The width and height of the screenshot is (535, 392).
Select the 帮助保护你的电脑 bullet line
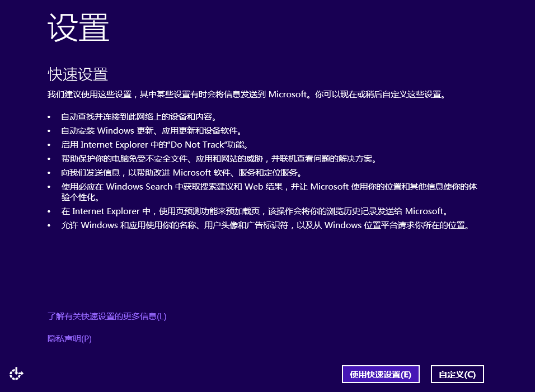point(218,159)
